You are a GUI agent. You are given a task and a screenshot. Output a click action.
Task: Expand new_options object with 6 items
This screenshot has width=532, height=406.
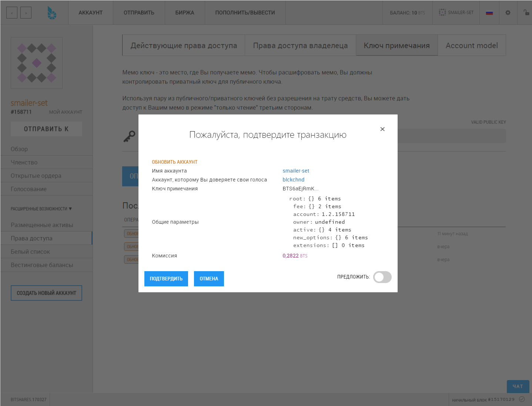pos(331,237)
